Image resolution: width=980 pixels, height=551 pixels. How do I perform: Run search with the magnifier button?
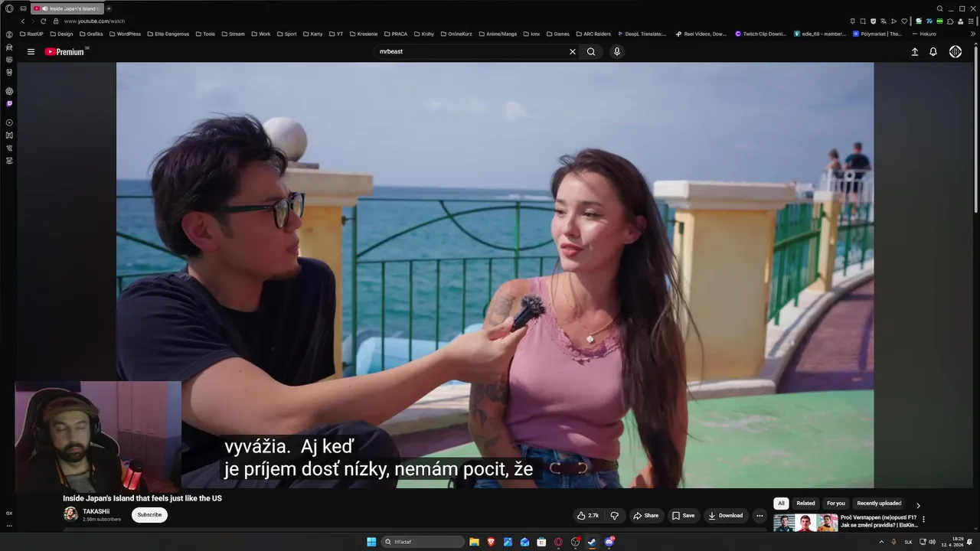pyautogui.click(x=591, y=52)
